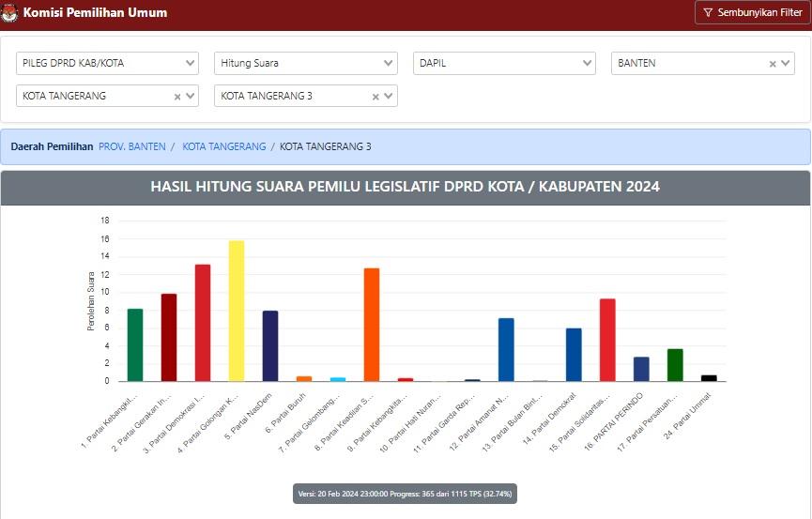Click the Sembunyikan Filter button
The image size is (812, 519).
point(753,12)
